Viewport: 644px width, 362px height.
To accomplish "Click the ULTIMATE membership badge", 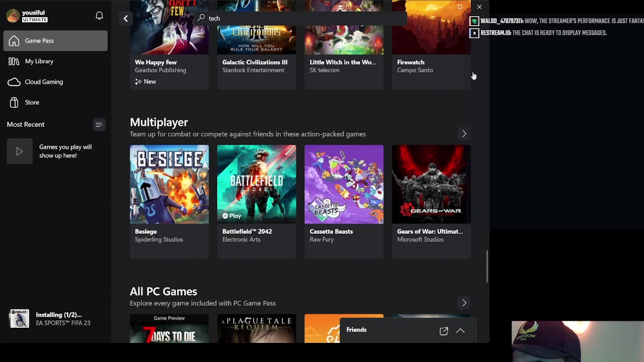I will (x=35, y=20).
